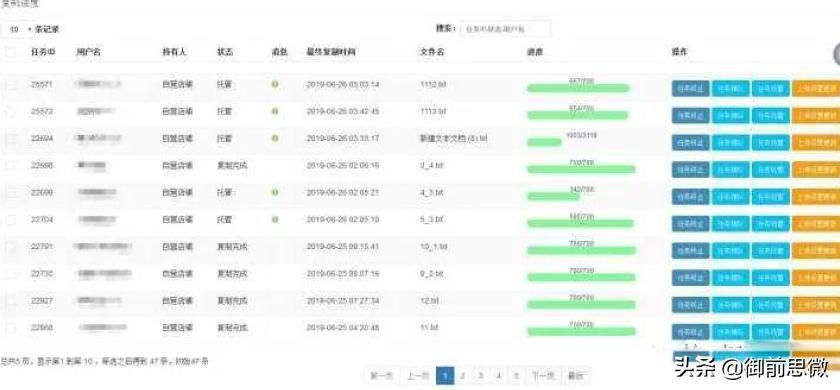840x390 pixels.
Task: Sort by the 文件名 column header
Action: tap(432, 52)
